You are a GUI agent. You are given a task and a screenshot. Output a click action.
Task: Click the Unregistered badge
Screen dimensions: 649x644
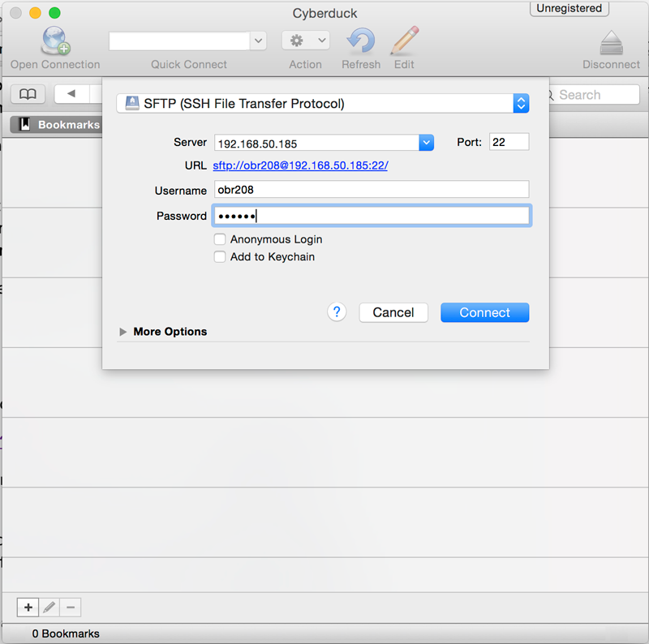click(569, 8)
